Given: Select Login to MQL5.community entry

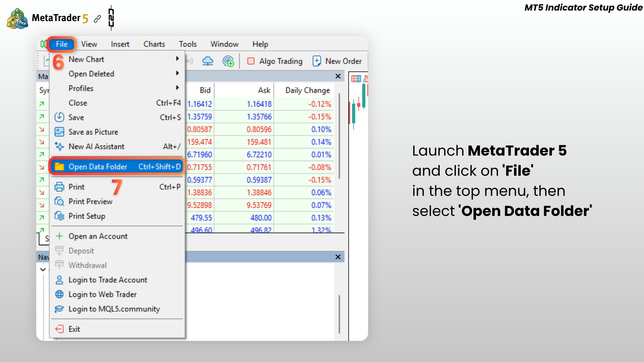Looking at the screenshot, I should pos(117,309).
